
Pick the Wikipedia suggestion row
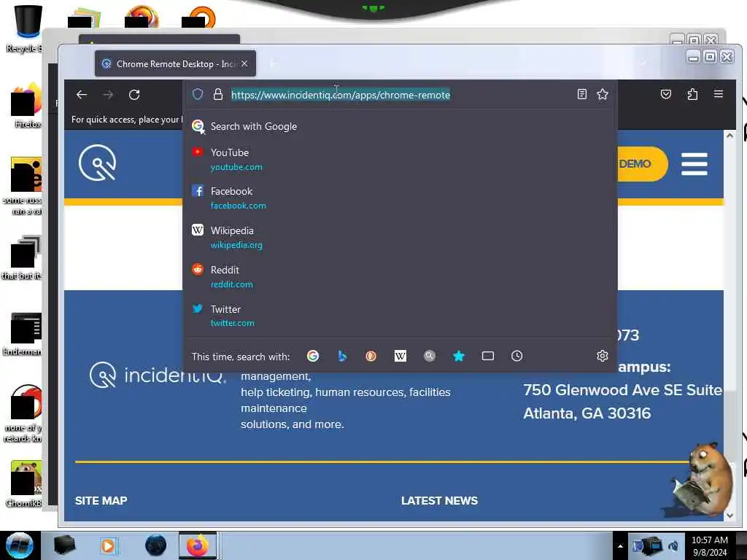pos(400,237)
